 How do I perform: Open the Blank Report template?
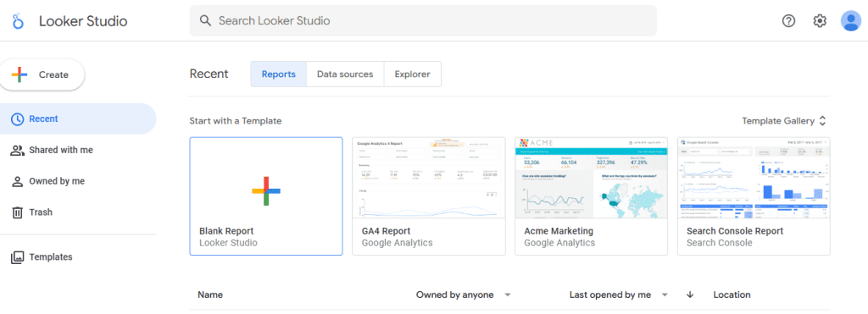pos(266,196)
